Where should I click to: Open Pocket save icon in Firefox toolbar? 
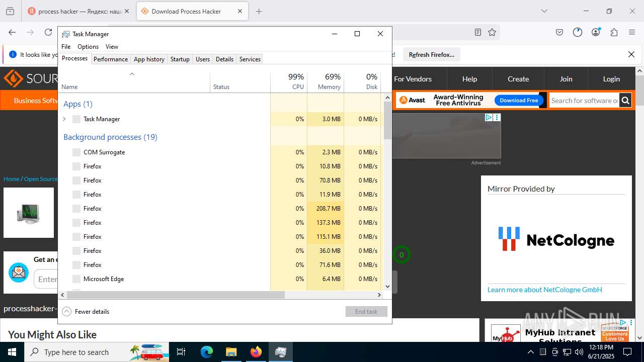point(559,32)
